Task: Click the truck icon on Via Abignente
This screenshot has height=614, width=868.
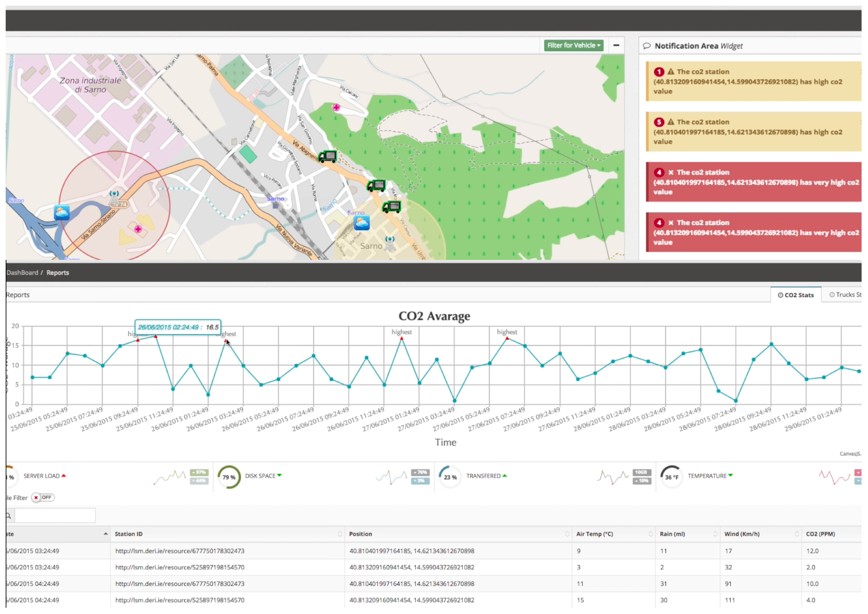Action: (328, 157)
